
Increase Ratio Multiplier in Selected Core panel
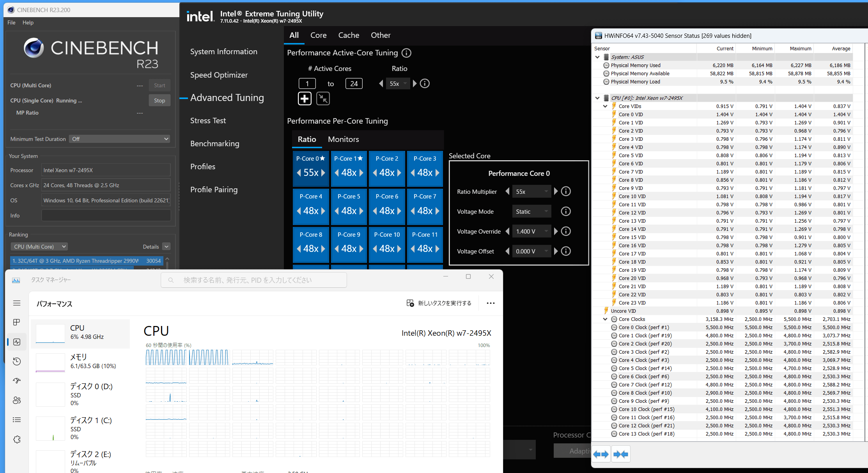pos(556,191)
